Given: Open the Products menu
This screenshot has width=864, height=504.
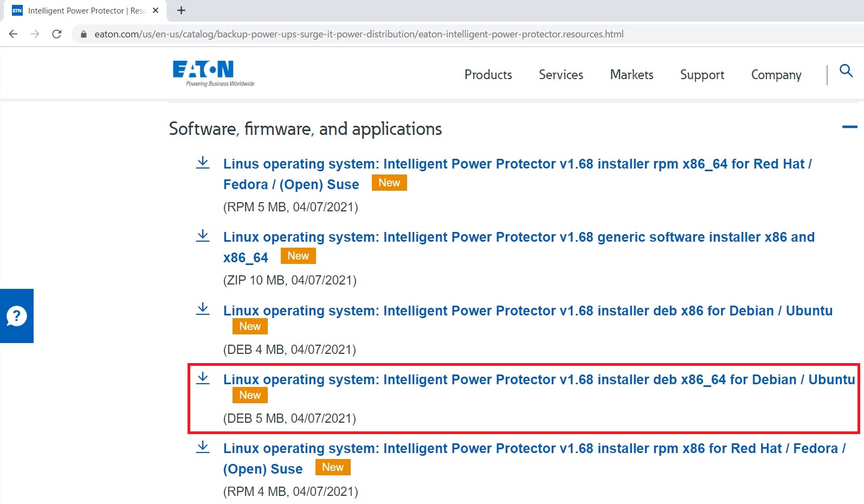Looking at the screenshot, I should point(488,75).
